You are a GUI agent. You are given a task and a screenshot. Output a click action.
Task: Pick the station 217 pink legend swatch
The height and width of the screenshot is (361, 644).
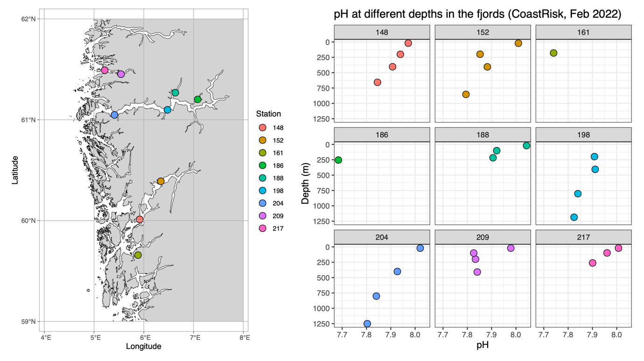263,229
